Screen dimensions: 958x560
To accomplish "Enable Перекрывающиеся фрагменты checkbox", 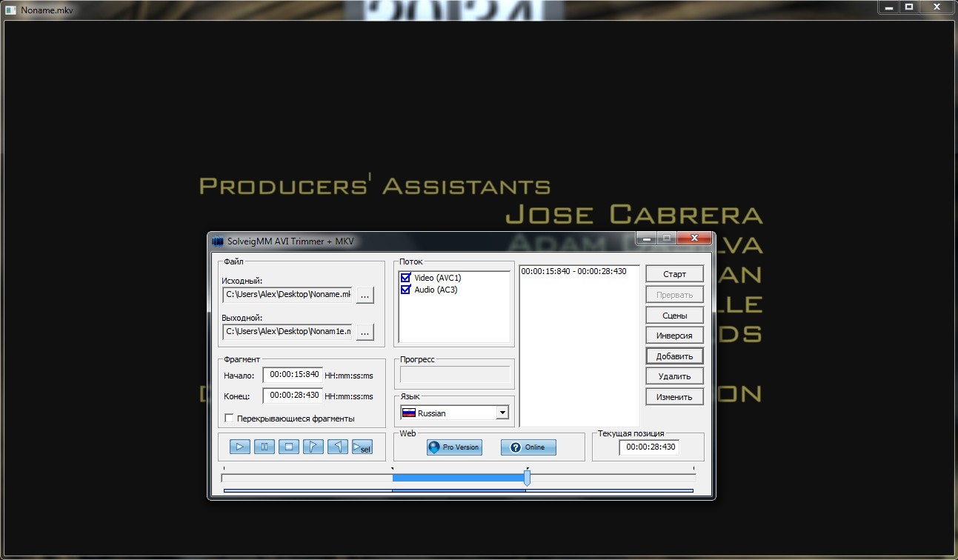I will click(229, 419).
